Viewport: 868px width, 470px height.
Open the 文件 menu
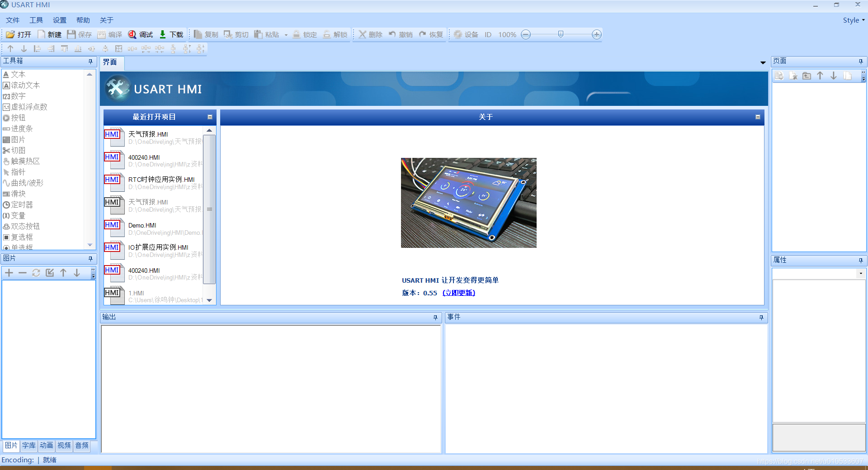coord(13,20)
